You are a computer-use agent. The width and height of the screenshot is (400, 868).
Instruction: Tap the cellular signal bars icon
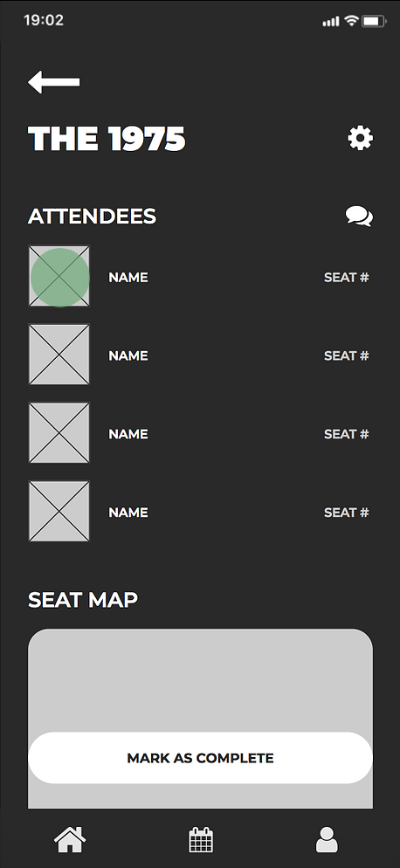331,22
